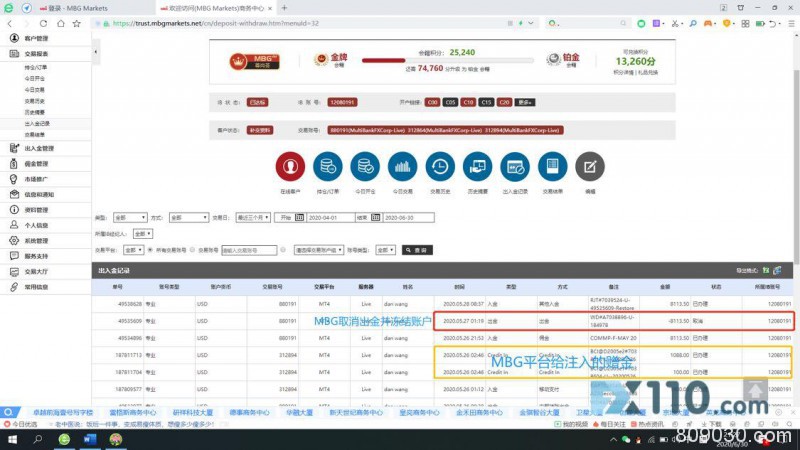Open the Word app in the taskbar
Viewport: 800px width, 450px height.
tap(90, 439)
